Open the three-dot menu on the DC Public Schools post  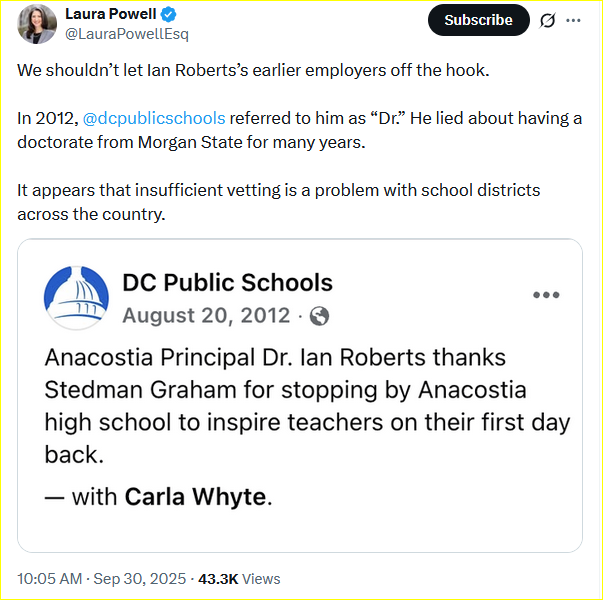tap(546, 295)
